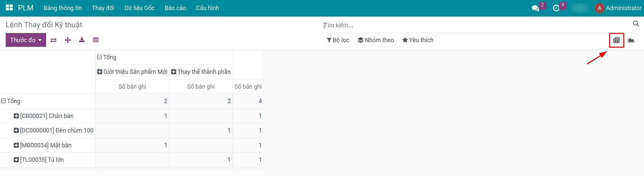Download the pivot table as spreadsheet
Viewport: 644px width, 176px height.
pos(82,40)
